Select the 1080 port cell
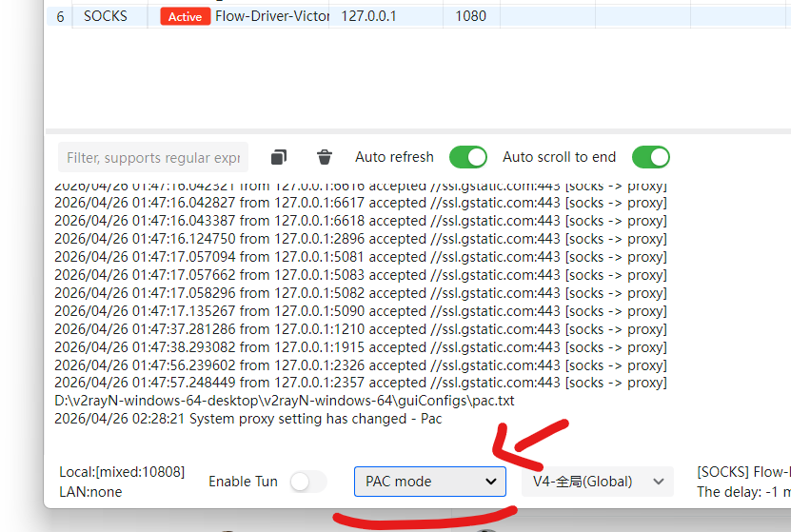791x532 pixels. 470,16
